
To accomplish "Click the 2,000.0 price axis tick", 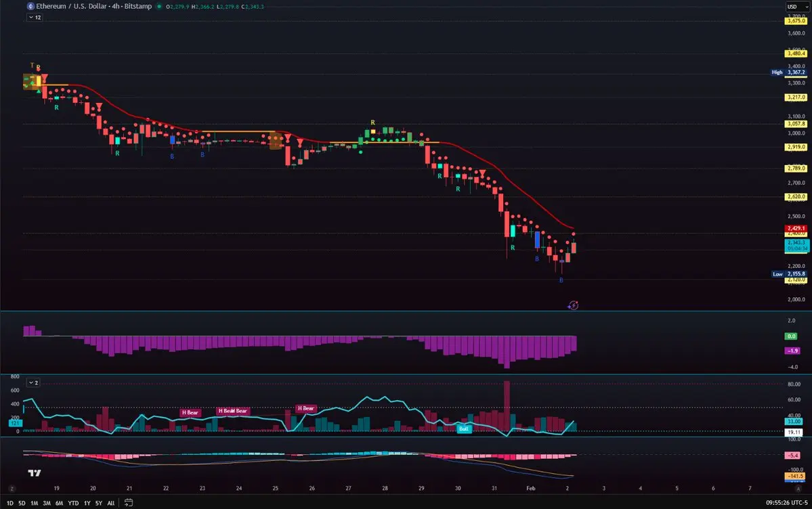I will coord(796,299).
